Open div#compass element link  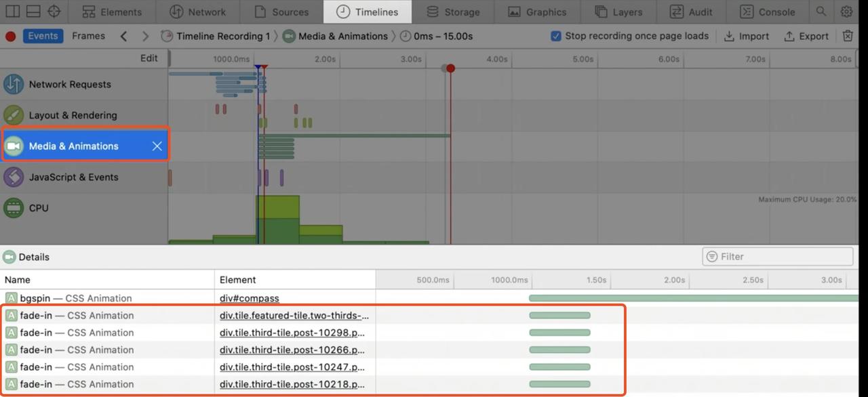pyautogui.click(x=249, y=298)
